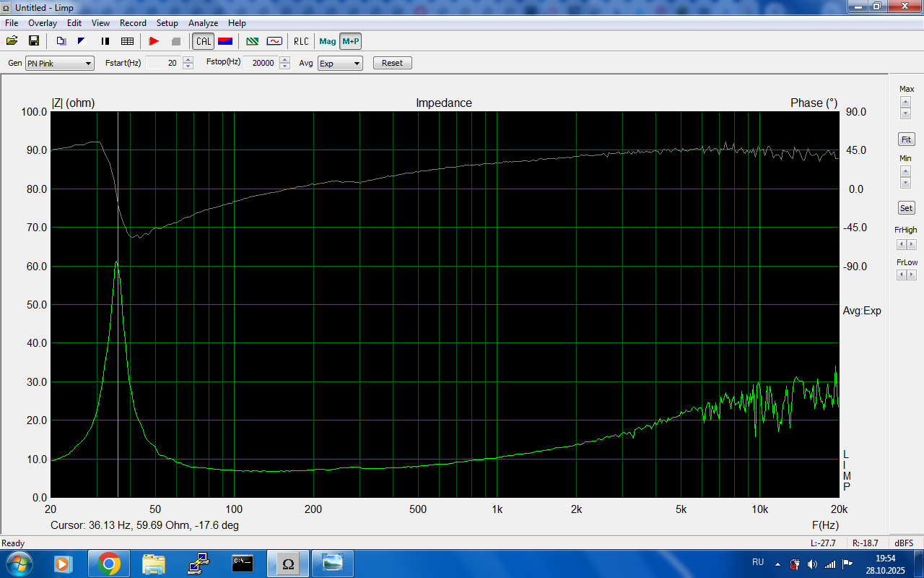The height and width of the screenshot is (578, 924).
Task: Click the Fstart(Hz) input field
Action: (x=162, y=64)
